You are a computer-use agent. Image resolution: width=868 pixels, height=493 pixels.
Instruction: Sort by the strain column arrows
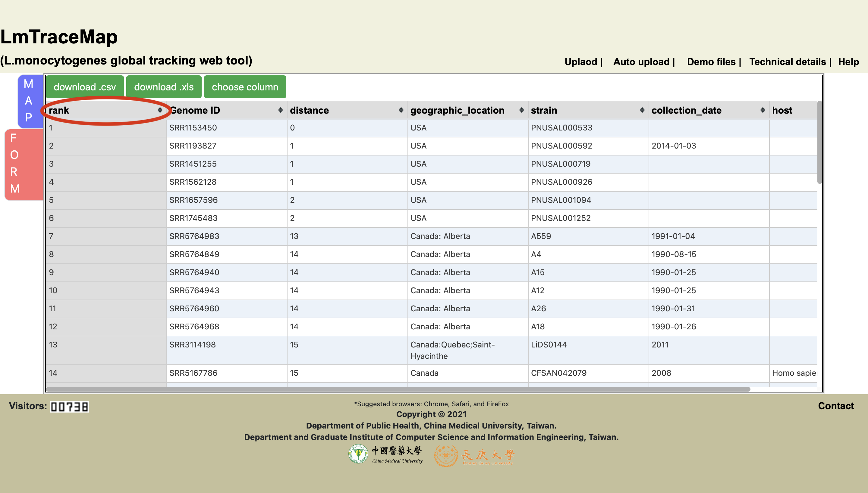pos(642,110)
